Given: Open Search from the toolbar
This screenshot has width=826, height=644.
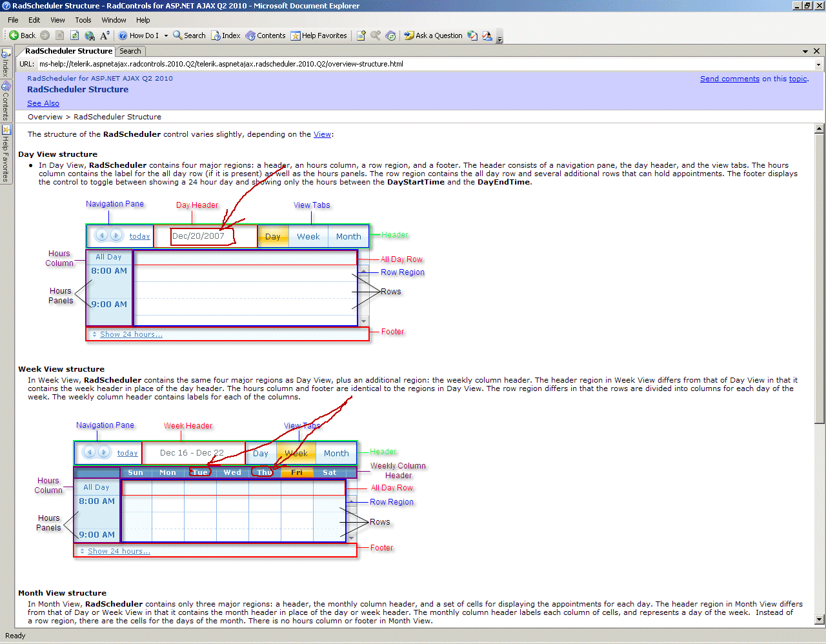Looking at the screenshot, I should tap(189, 35).
